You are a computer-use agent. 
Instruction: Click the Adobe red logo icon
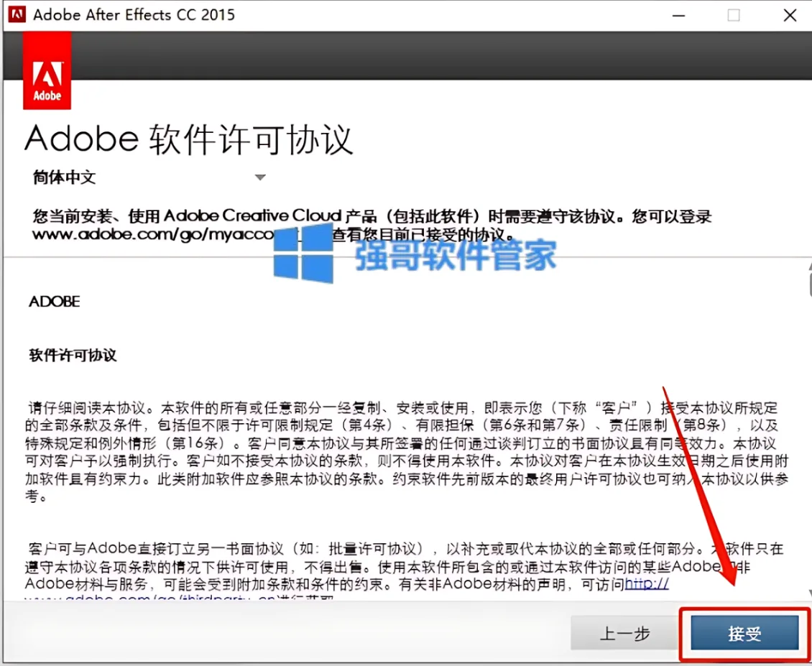tap(47, 70)
